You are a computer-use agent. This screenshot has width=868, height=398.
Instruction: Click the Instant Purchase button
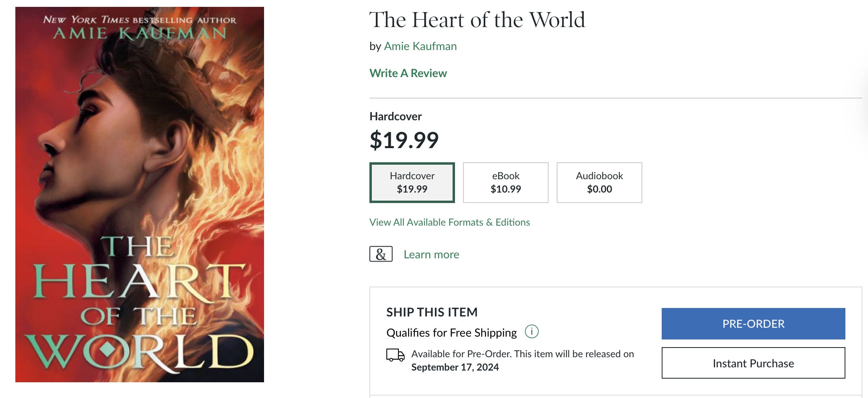coord(753,363)
